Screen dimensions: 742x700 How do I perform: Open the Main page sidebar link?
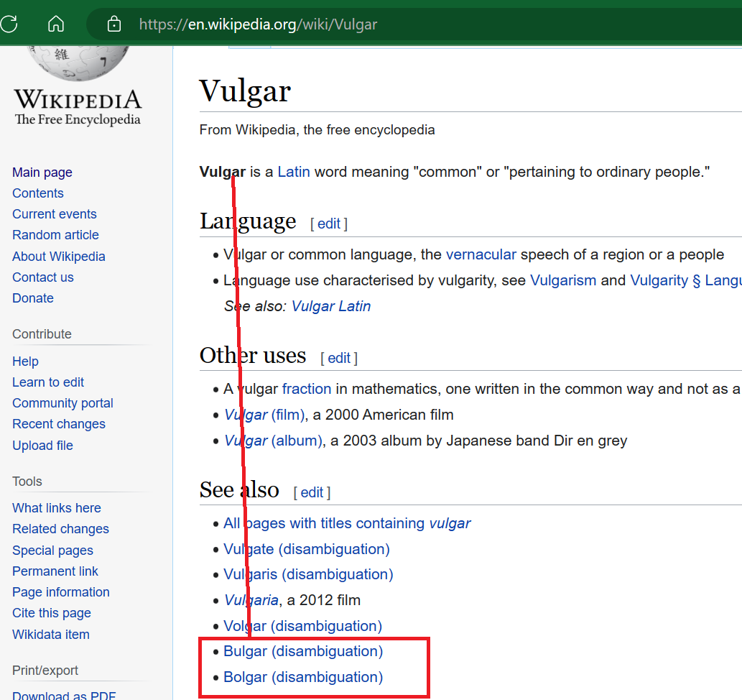click(42, 172)
